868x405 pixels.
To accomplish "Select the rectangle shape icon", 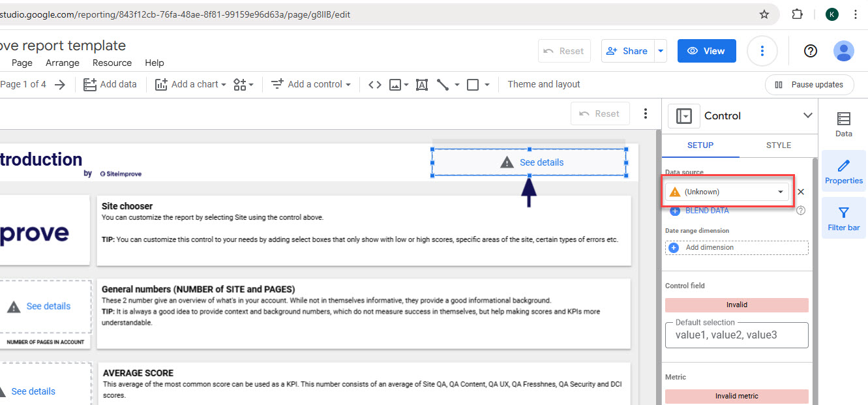I will point(473,84).
